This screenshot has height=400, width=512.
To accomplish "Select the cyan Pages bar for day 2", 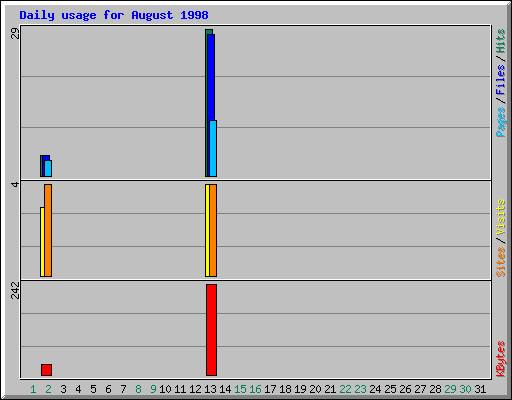I will (48, 168).
